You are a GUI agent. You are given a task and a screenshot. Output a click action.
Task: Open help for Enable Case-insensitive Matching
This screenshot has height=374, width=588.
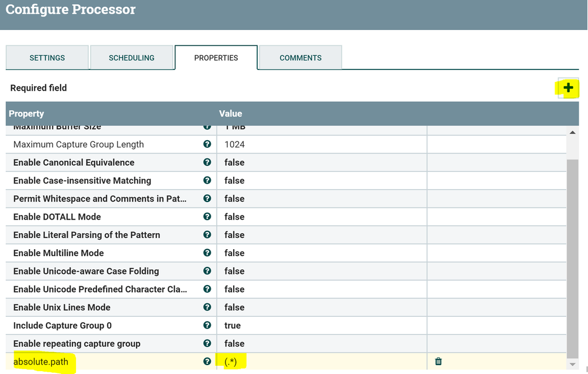click(x=207, y=181)
